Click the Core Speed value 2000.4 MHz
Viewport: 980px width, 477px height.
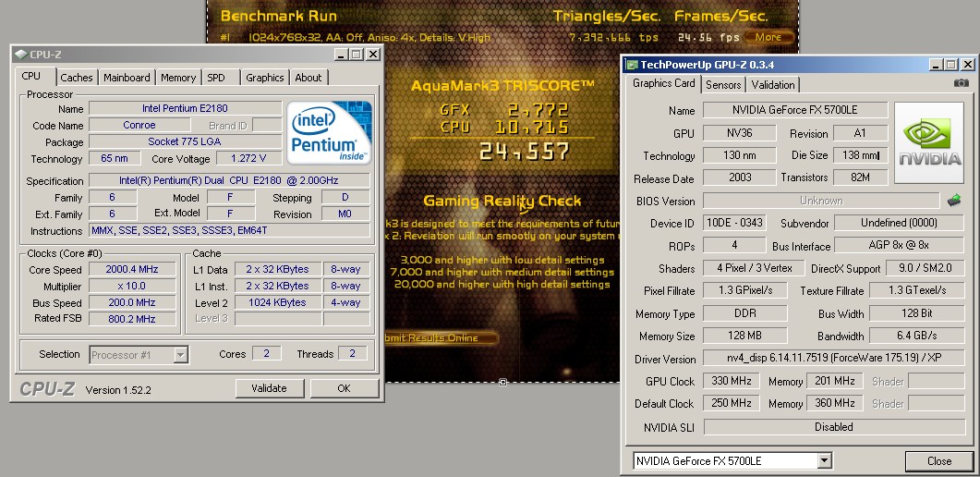point(132,269)
